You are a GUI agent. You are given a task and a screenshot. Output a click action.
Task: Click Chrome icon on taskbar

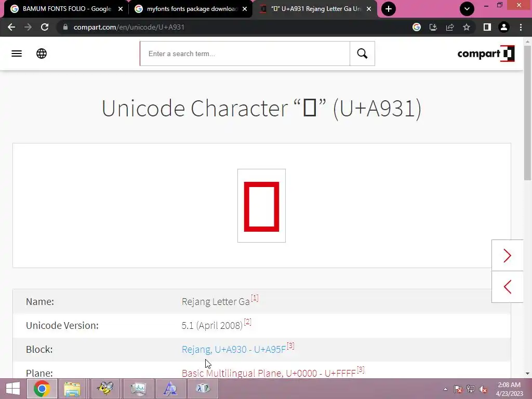(42, 389)
